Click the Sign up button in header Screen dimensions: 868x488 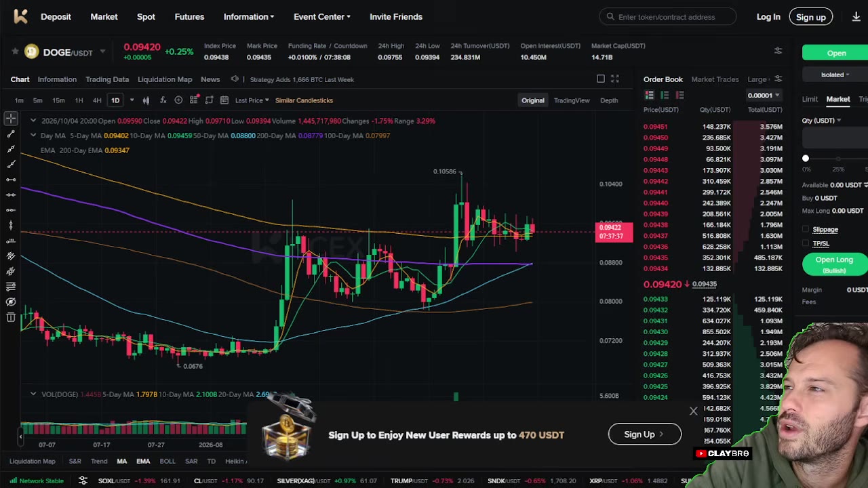tap(810, 17)
